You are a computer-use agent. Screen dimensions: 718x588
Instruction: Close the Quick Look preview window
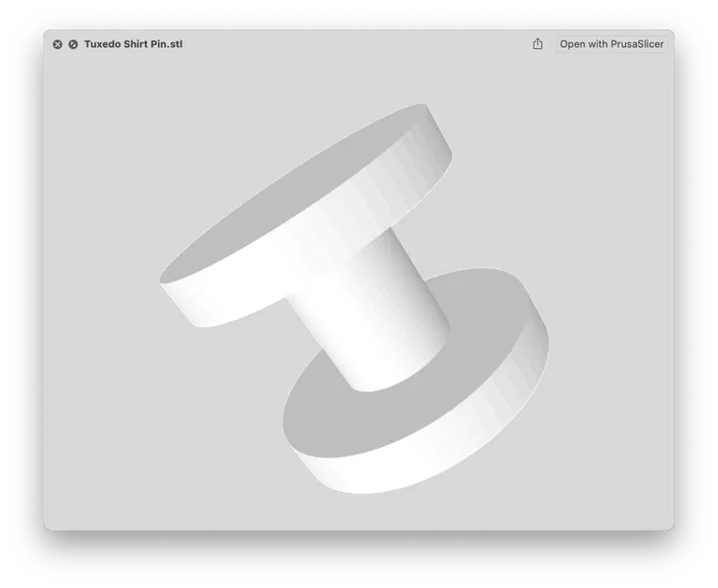tap(57, 44)
